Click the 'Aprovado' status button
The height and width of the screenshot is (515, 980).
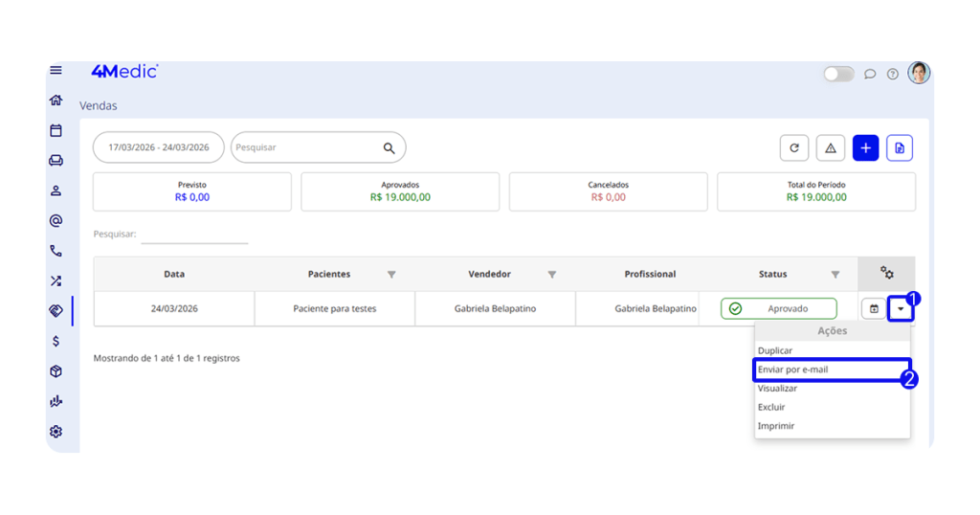[778, 308]
